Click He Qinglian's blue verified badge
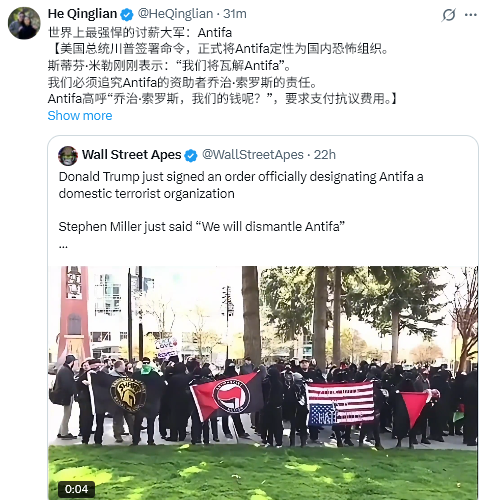 pos(127,14)
